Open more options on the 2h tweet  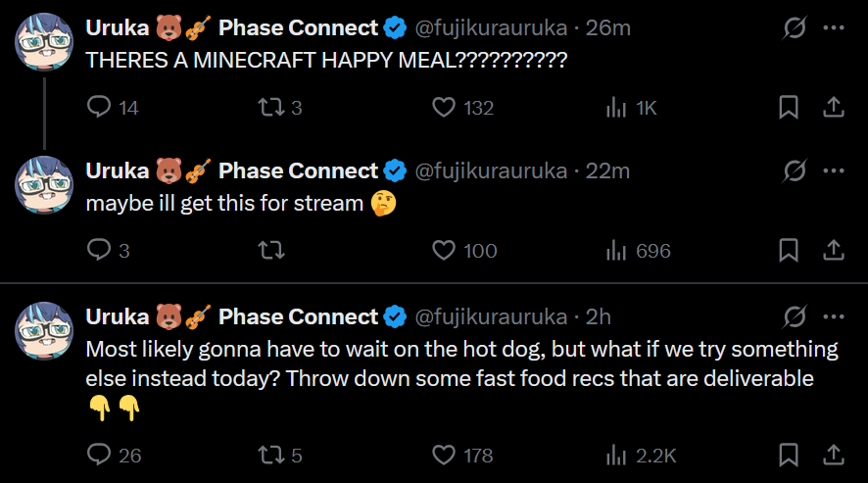coord(833,316)
